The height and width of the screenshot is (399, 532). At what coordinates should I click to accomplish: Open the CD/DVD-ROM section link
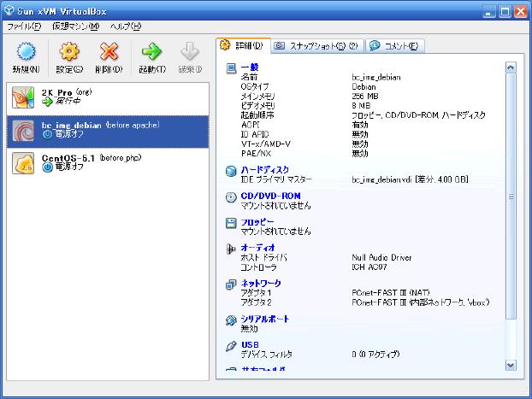point(270,196)
